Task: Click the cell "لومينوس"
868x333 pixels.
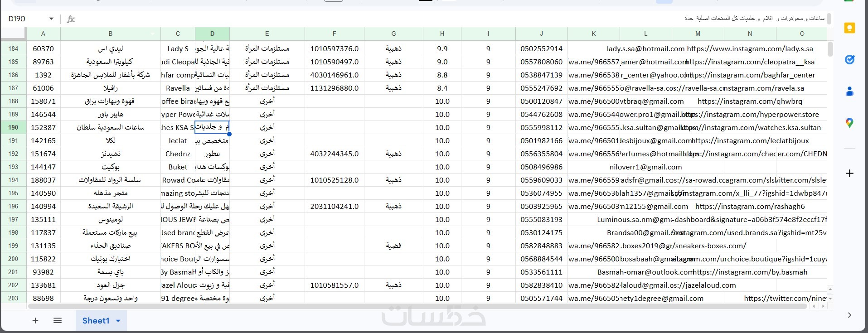Action: click(111, 219)
